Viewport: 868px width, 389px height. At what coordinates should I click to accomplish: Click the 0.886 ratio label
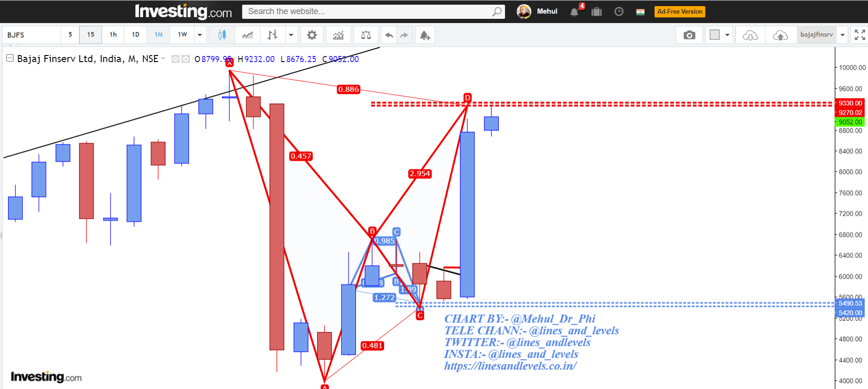coord(348,89)
